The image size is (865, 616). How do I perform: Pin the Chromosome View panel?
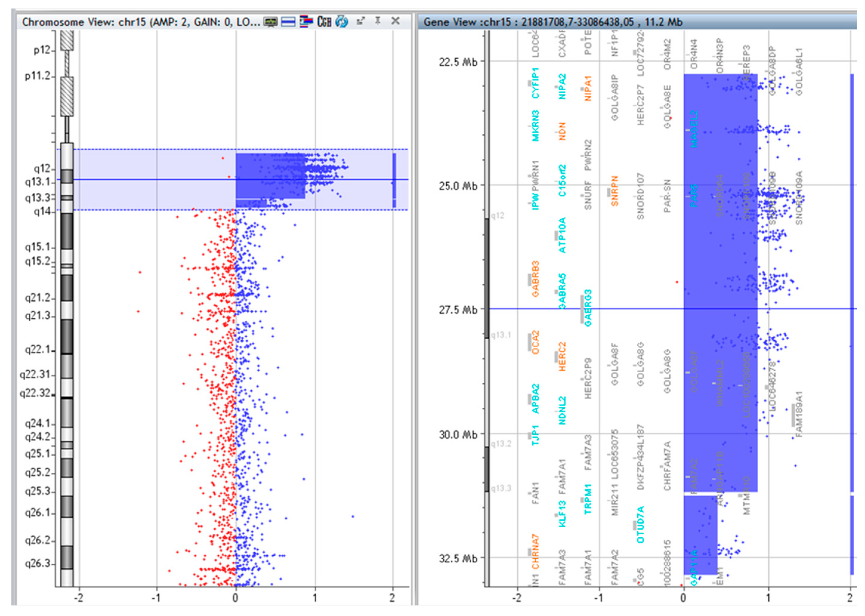[378, 21]
